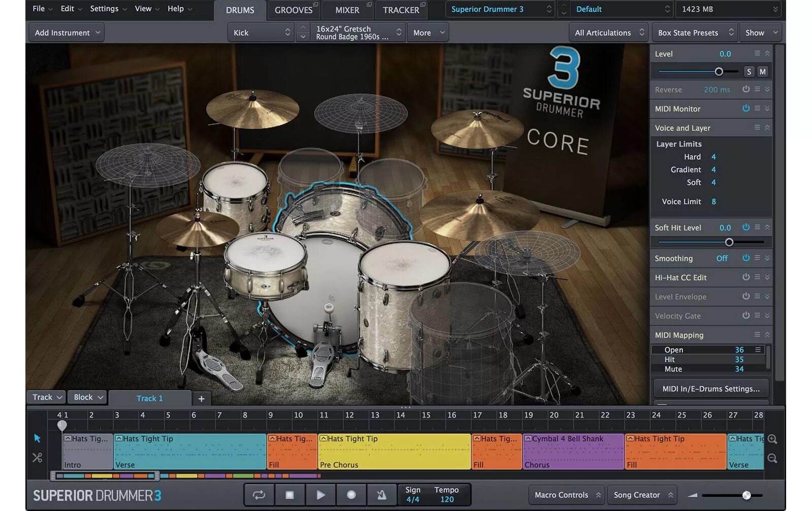Image resolution: width=812 pixels, height=511 pixels.
Task: Open the Reverse section menu icon
Action: pyautogui.click(x=757, y=89)
